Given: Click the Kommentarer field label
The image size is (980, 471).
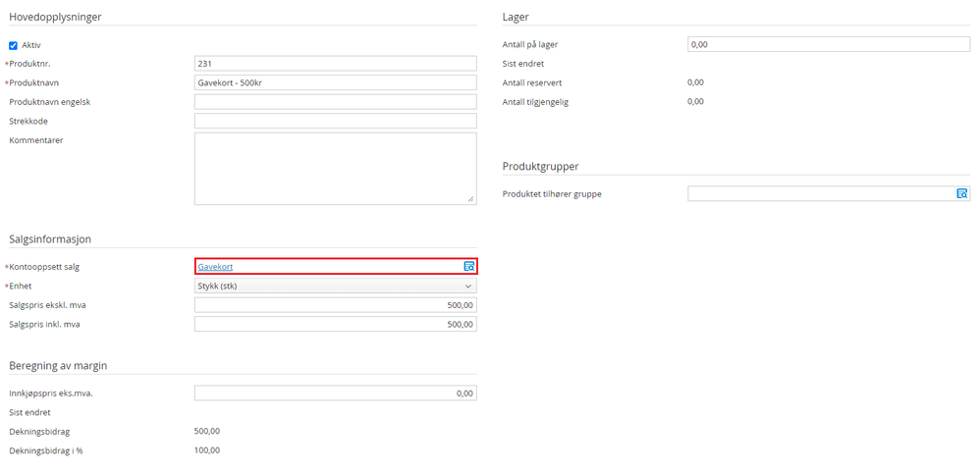Looking at the screenshot, I should point(36,139).
